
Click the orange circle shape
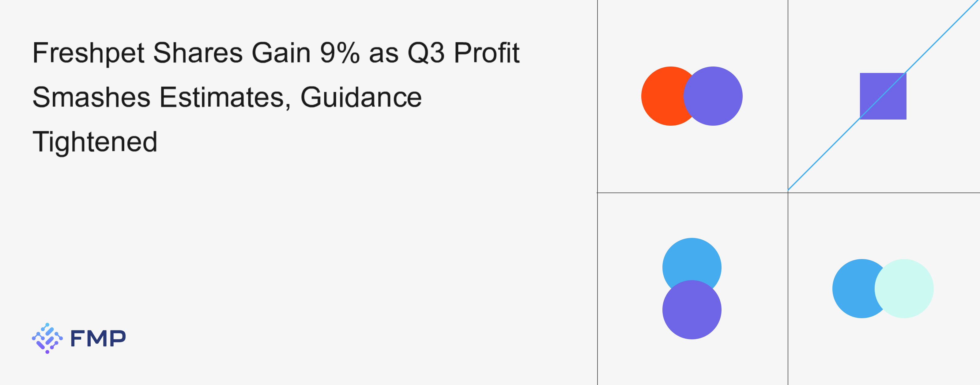click(x=661, y=96)
